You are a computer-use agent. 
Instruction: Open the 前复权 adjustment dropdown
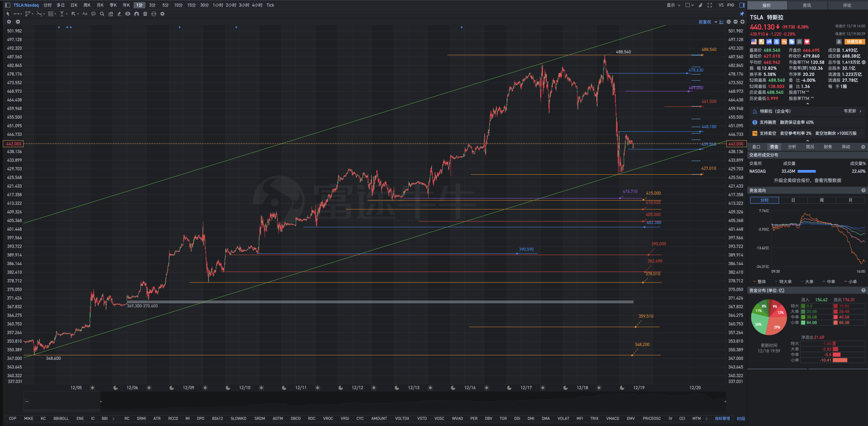(708, 22)
